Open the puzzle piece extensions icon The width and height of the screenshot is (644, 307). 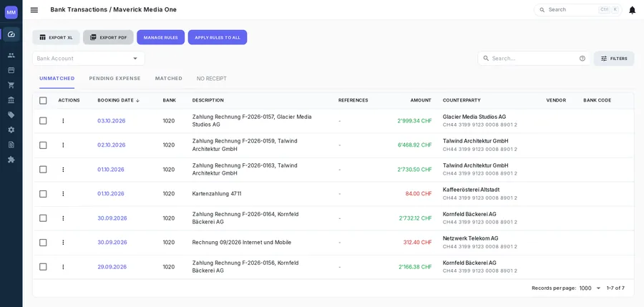click(11, 160)
